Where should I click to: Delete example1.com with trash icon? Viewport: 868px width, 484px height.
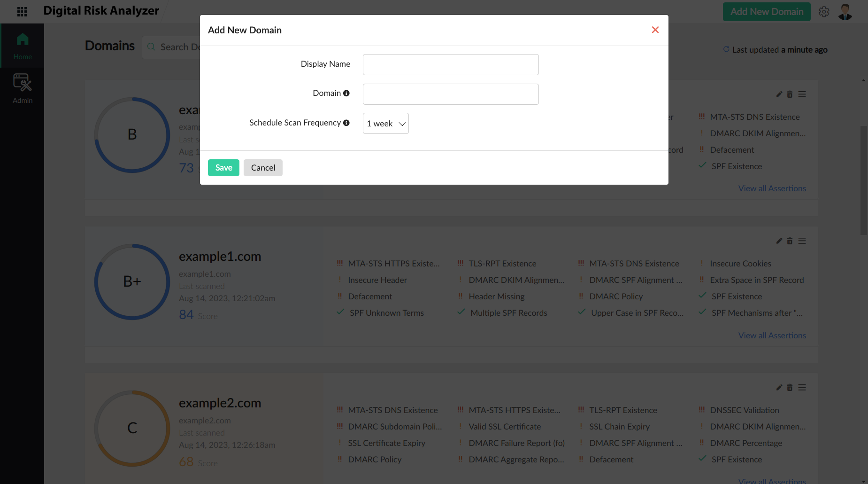click(x=790, y=241)
